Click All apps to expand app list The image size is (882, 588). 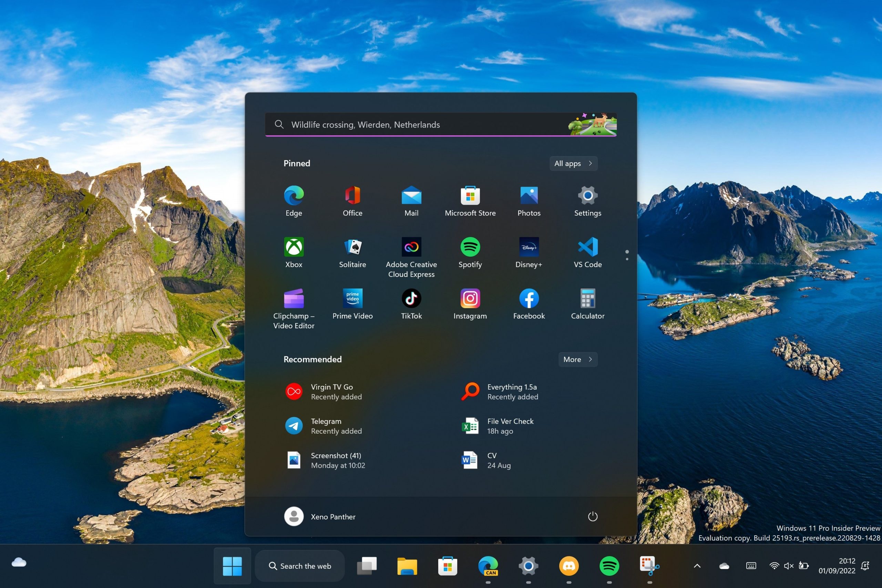point(572,163)
